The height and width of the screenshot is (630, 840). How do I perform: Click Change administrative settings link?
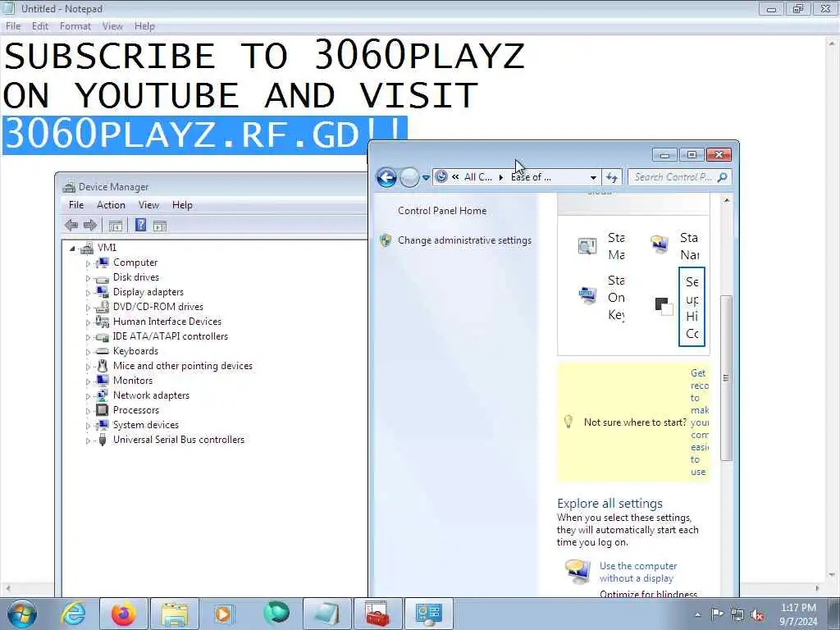point(464,240)
